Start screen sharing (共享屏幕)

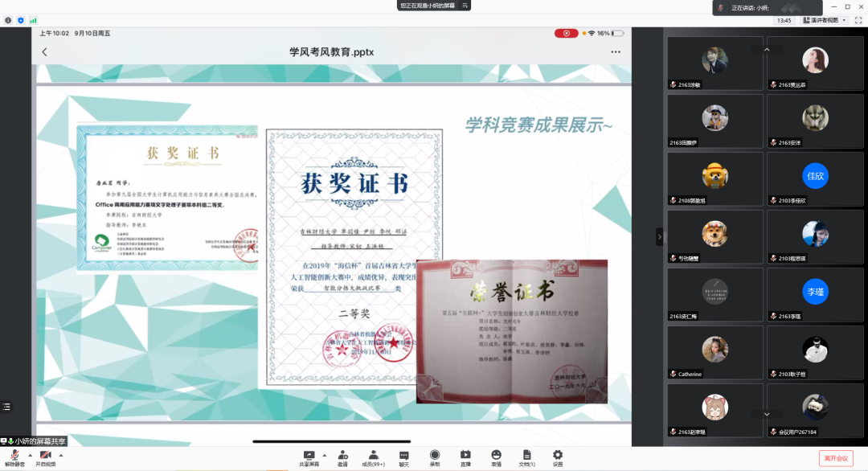309,457
